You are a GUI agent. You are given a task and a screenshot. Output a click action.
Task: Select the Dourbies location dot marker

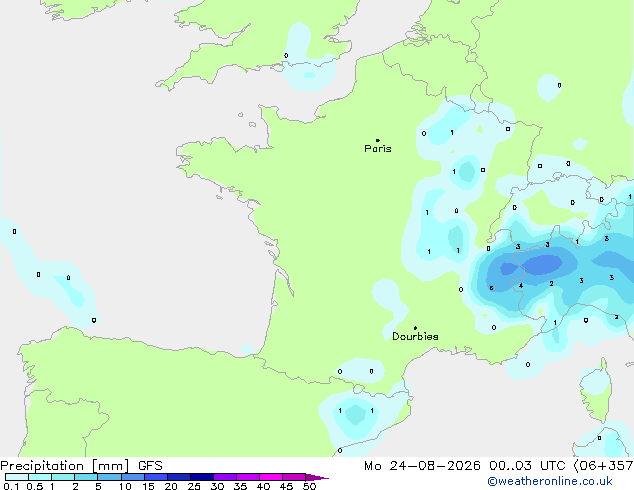pyautogui.click(x=415, y=328)
